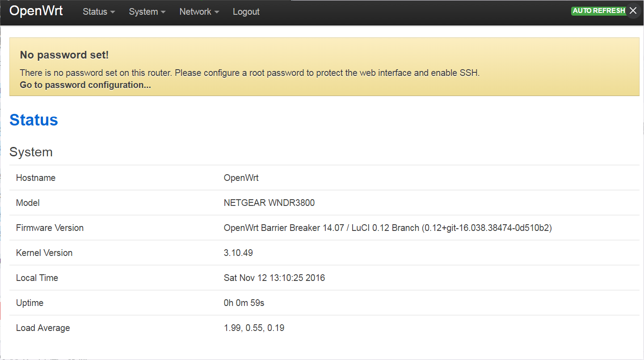
Task: Click the Kernel Version row label
Action: tap(44, 253)
